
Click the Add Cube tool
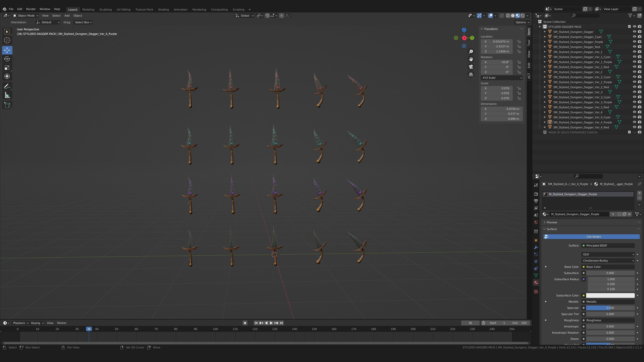pyautogui.click(x=7, y=105)
